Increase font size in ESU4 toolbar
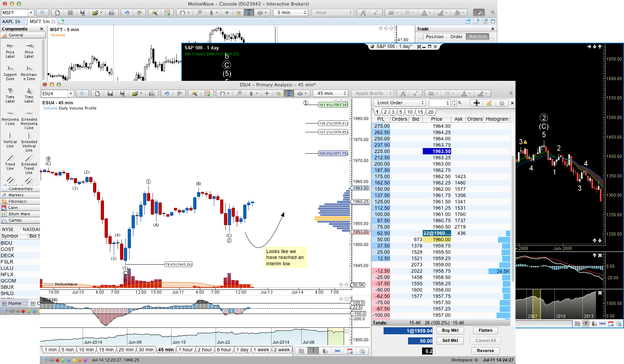 click(403, 93)
